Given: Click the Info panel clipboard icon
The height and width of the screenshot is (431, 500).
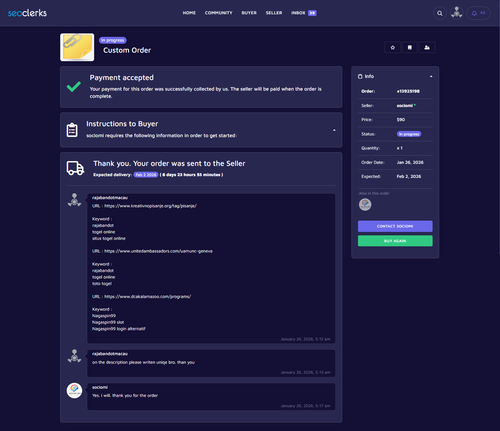Looking at the screenshot, I should tap(360, 76).
